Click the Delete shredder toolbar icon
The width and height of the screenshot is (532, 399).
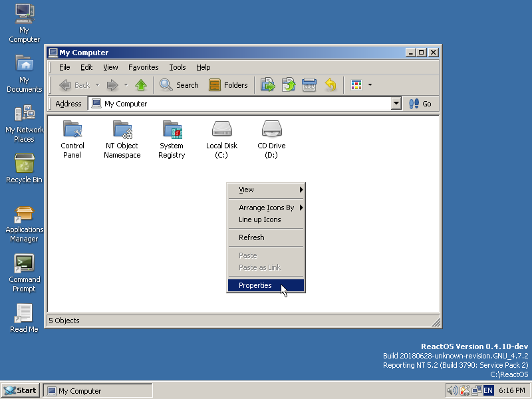tap(309, 85)
